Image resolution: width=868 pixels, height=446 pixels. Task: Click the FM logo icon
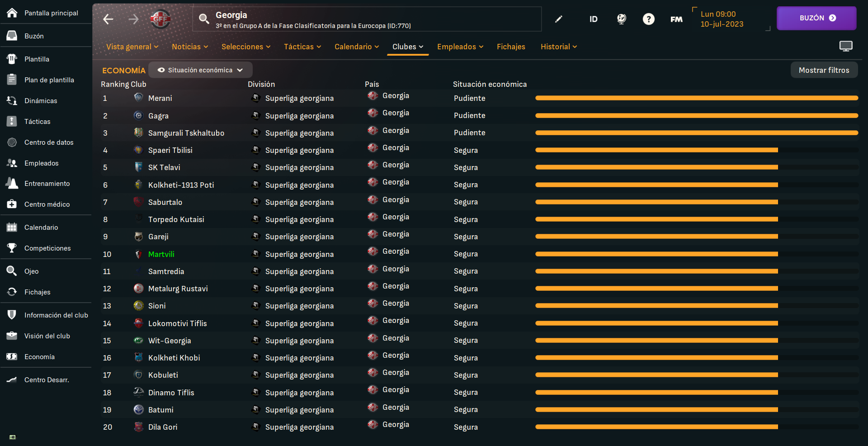(676, 19)
